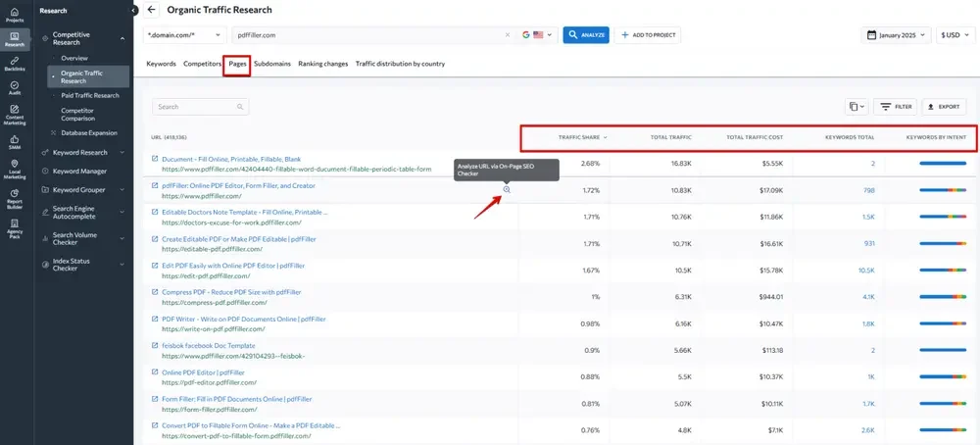980x445 pixels.
Task: Expand the Keyword Grouper section
Action: click(x=122, y=190)
